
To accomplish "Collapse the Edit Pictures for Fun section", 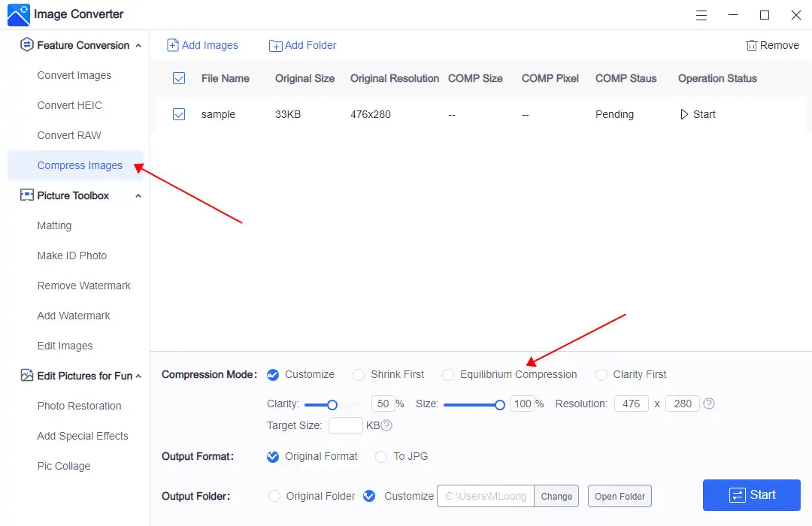I will (138, 376).
